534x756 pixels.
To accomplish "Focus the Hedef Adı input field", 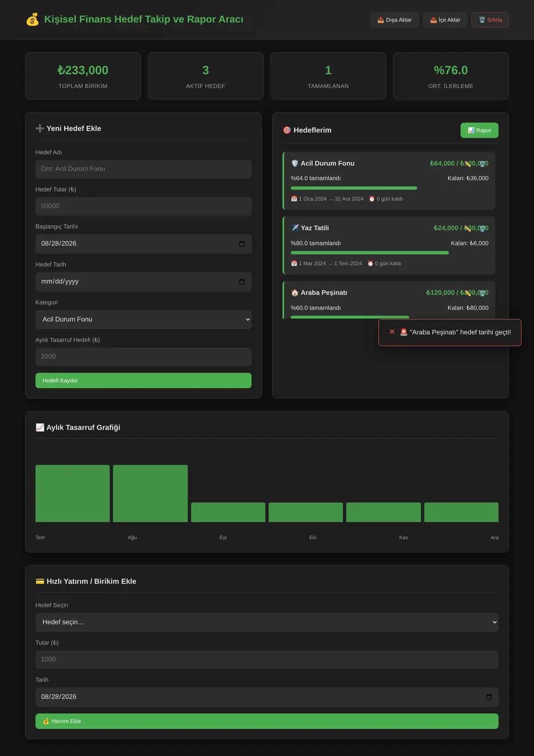I will 143,169.
